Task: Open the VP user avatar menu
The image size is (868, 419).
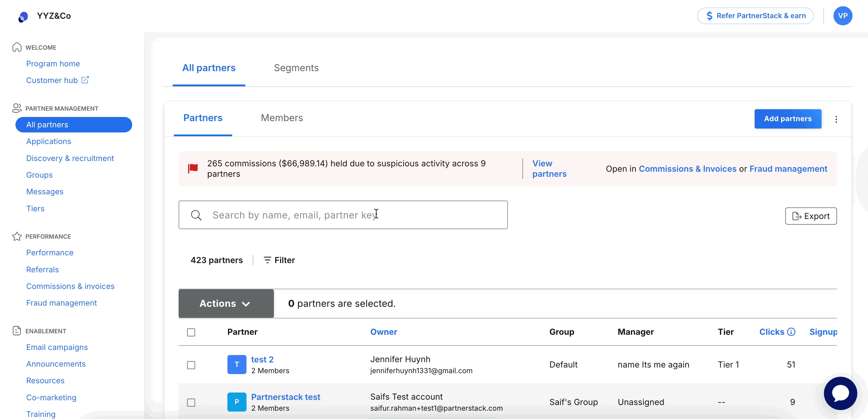Action: point(842,16)
